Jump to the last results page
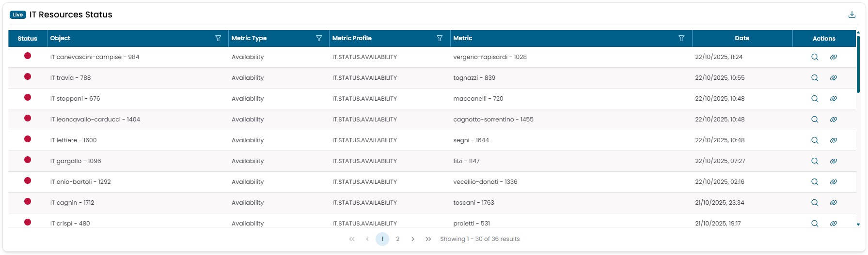The height and width of the screenshot is (255, 868). click(428, 239)
